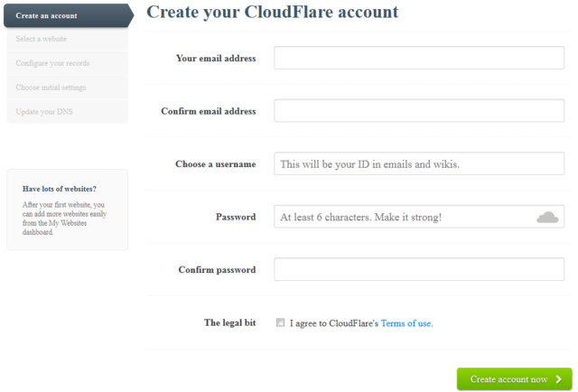Select the Choose initial settings step

(x=68, y=88)
